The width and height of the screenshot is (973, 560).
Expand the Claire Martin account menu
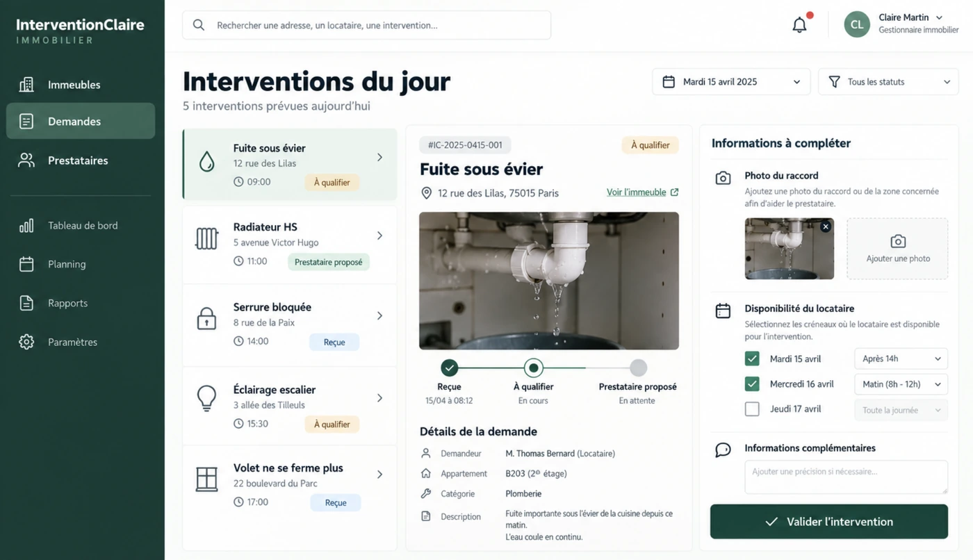[939, 17]
